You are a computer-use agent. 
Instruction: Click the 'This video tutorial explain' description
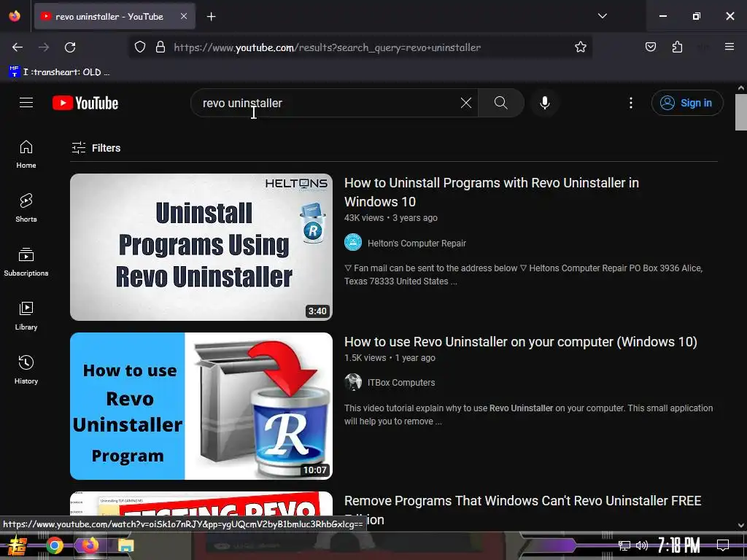tap(528, 415)
